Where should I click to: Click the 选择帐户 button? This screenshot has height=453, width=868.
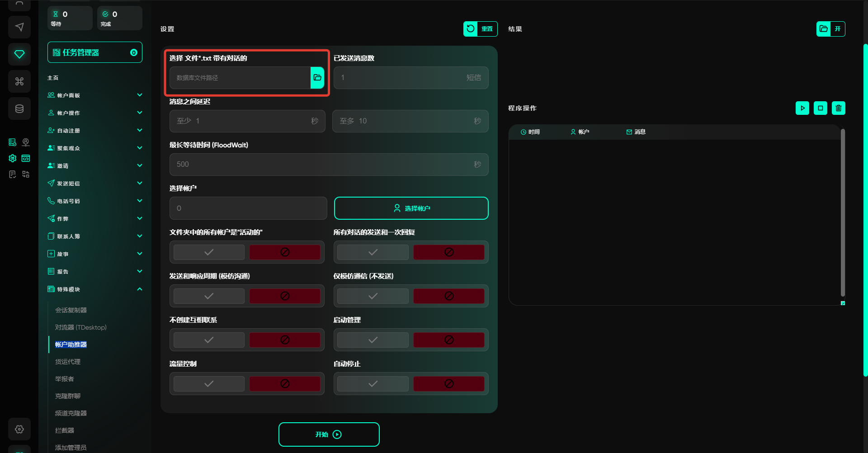pos(411,208)
